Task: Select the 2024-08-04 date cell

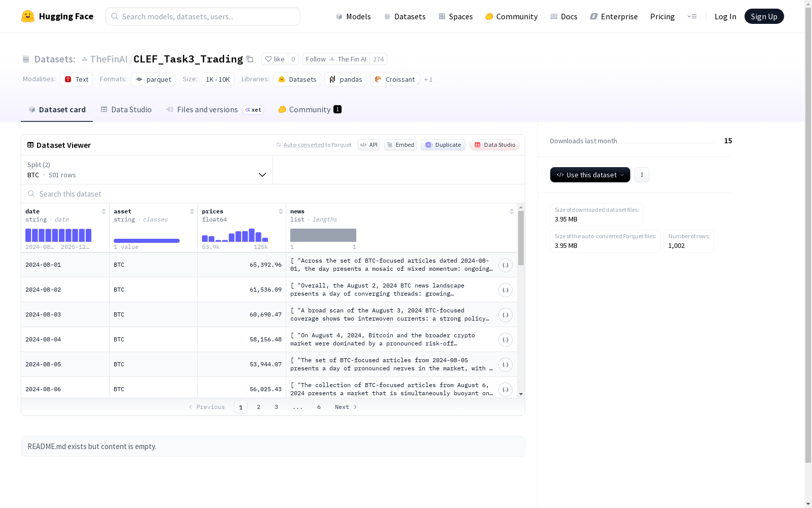Action: pyautogui.click(x=65, y=339)
